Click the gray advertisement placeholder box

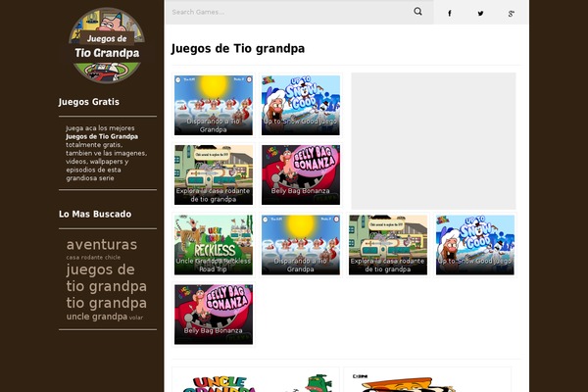point(433,141)
